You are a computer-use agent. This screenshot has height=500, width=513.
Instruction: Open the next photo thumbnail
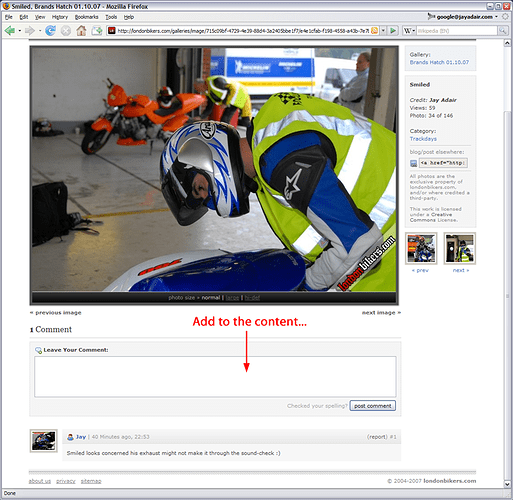(460, 249)
